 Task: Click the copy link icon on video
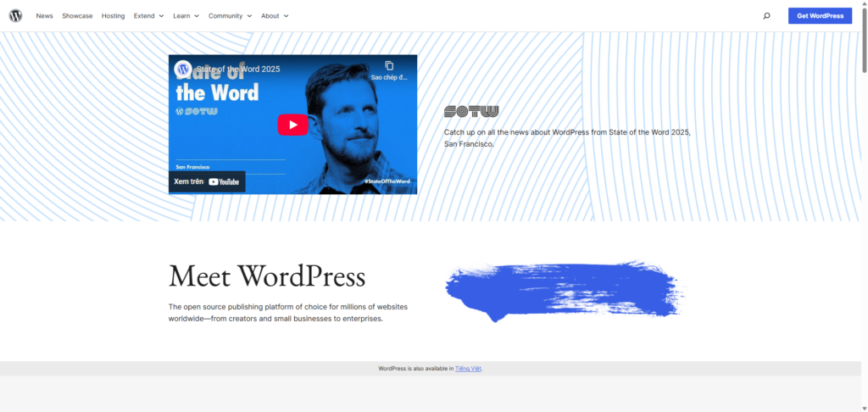[x=389, y=66]
